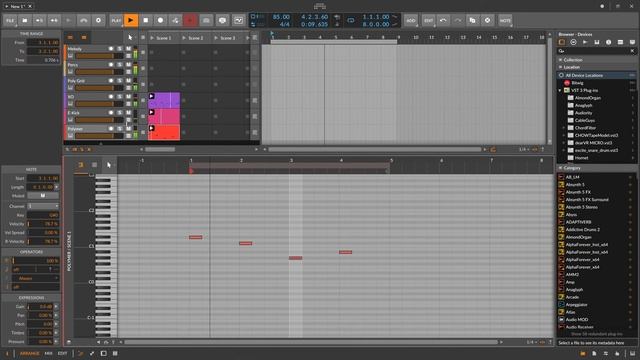
Task: Solo the Melody track
Action: coord(120,49)
